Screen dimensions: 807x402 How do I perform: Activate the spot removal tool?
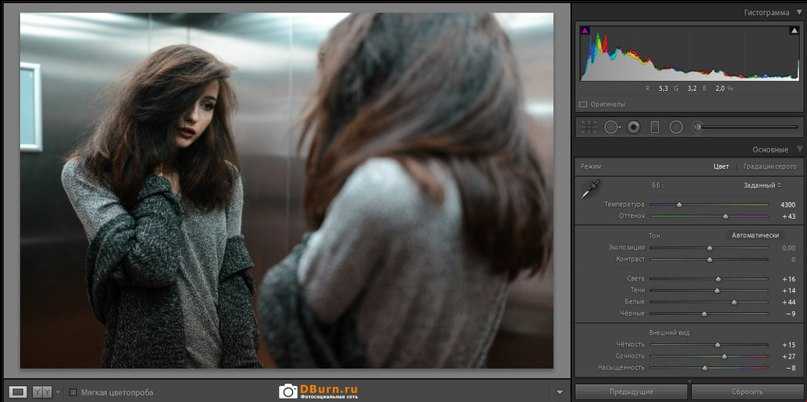pos(610,127)
